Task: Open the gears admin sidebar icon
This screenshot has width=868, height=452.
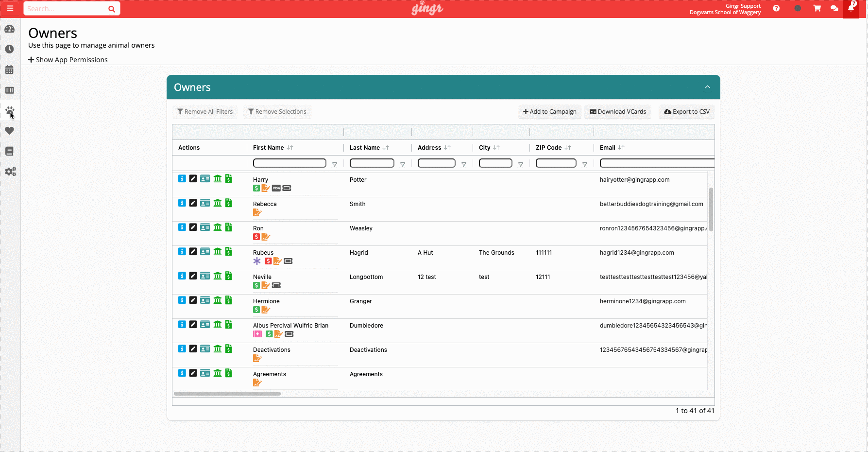Action: tap(10, 172)
